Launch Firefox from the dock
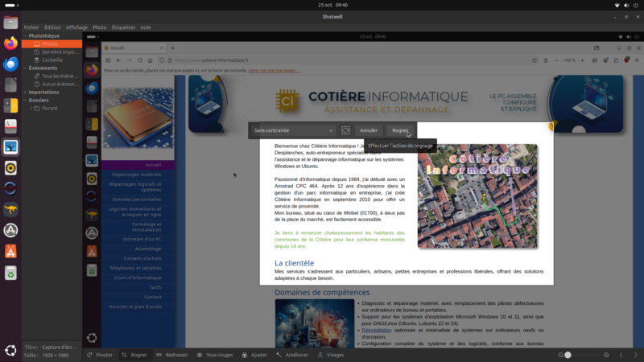644x362 pixels. point(10,43)
